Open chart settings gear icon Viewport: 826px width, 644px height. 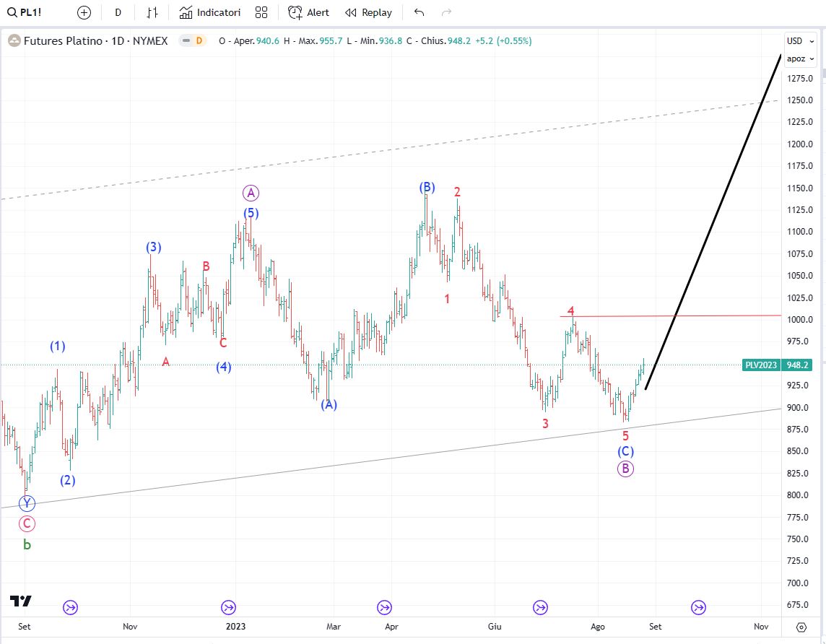(801, 627)
